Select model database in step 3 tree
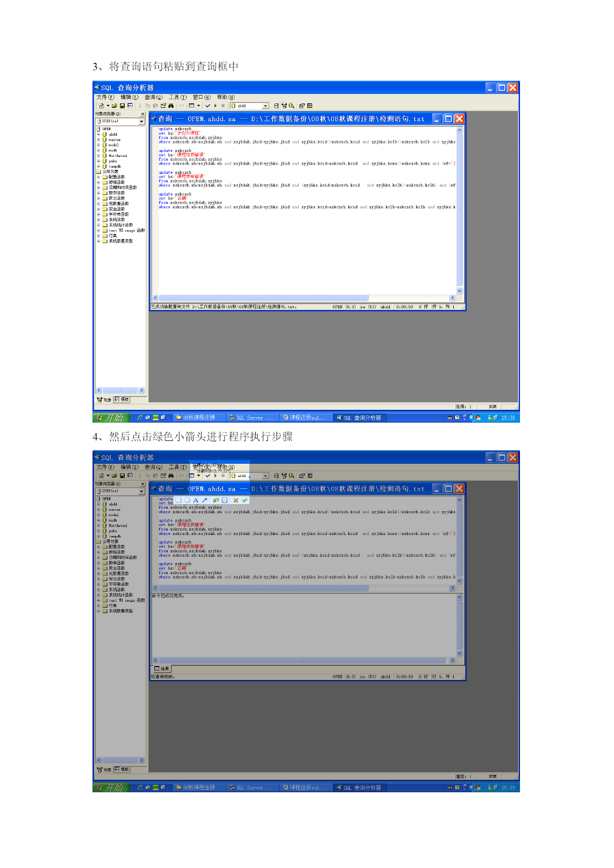Image resolution: width=614 pixels, height=868 pixels. (x=114, y=145)
